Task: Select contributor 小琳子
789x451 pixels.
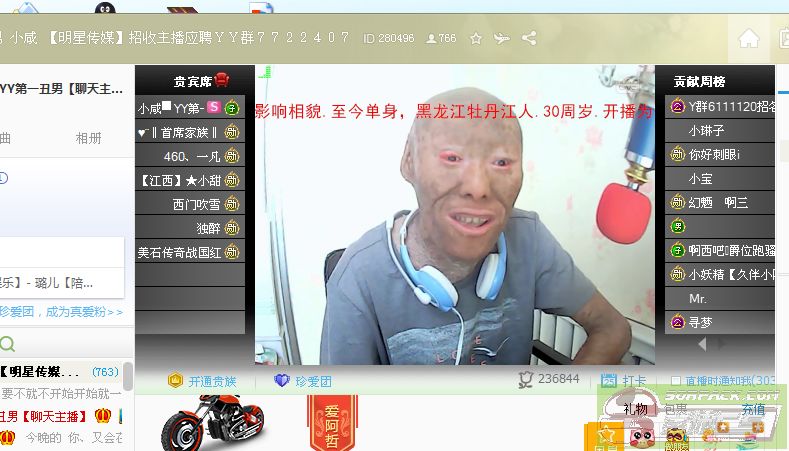Action: tap(720, 130)
